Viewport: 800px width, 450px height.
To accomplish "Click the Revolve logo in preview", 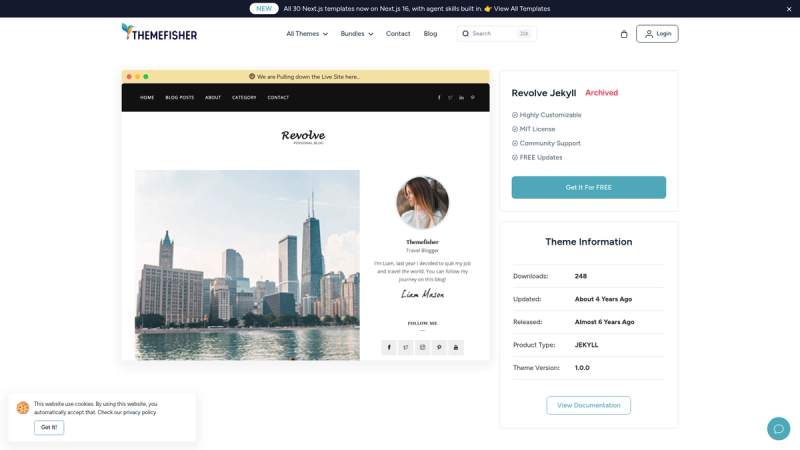I will (x=303, y=136).
